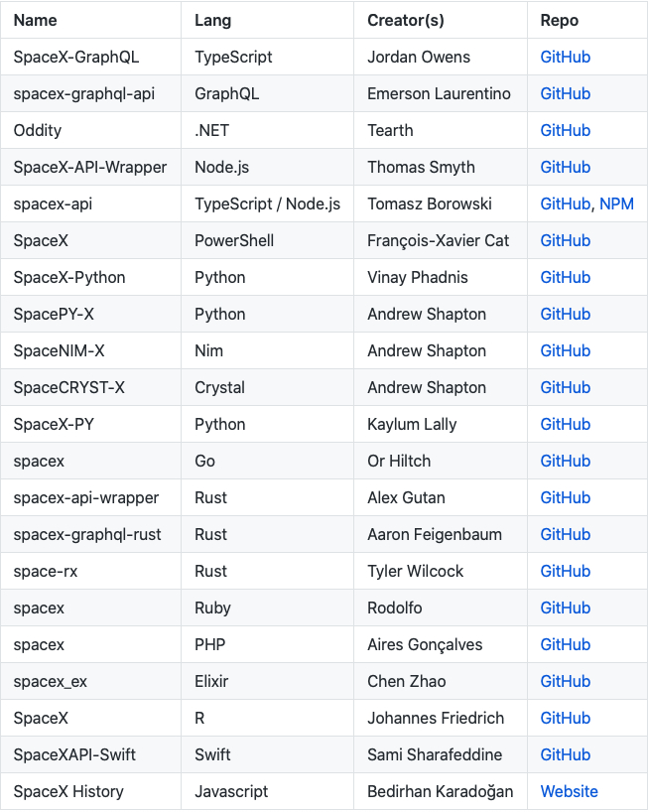Open GitHub link for Ruby spacex by Rodolfo
The width and height of the screenshot is (649, 812).
click(x=566, y=609)
